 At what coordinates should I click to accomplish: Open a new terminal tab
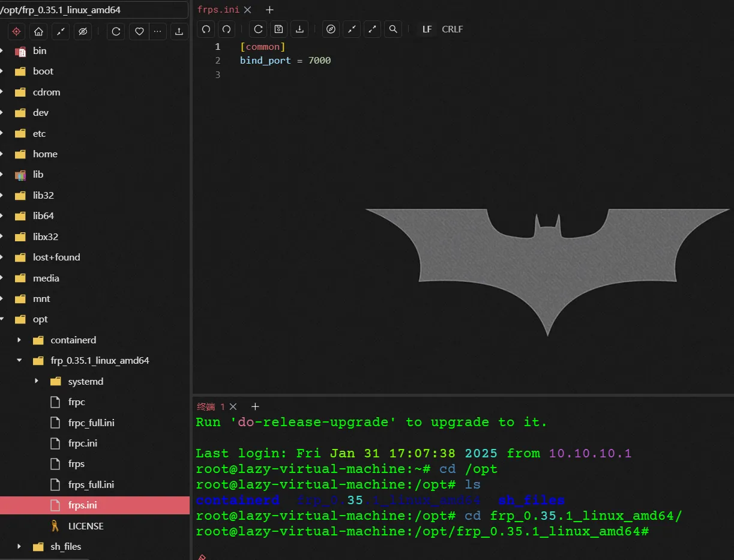click(x=255, y=406)
